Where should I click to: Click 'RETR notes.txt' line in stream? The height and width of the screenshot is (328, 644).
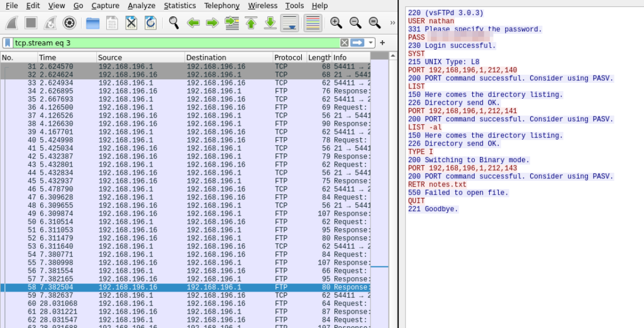coord(437,185)
